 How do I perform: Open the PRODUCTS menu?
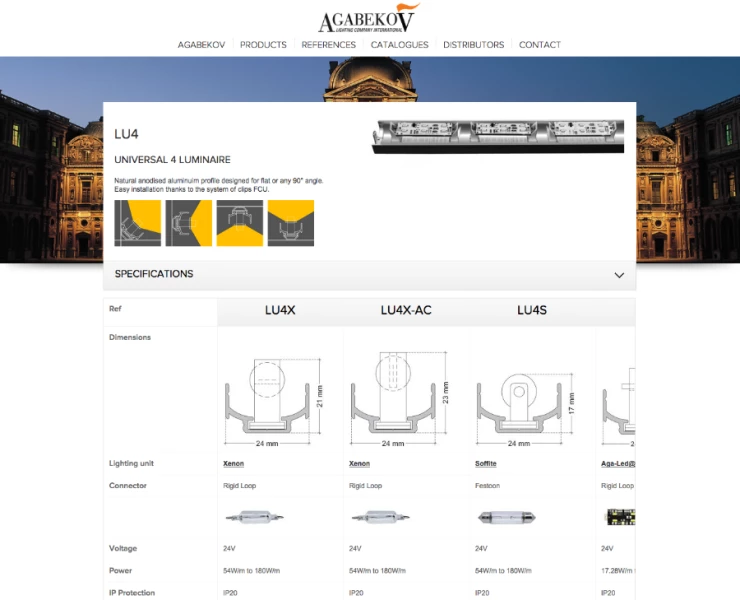[x=263, y=45]
